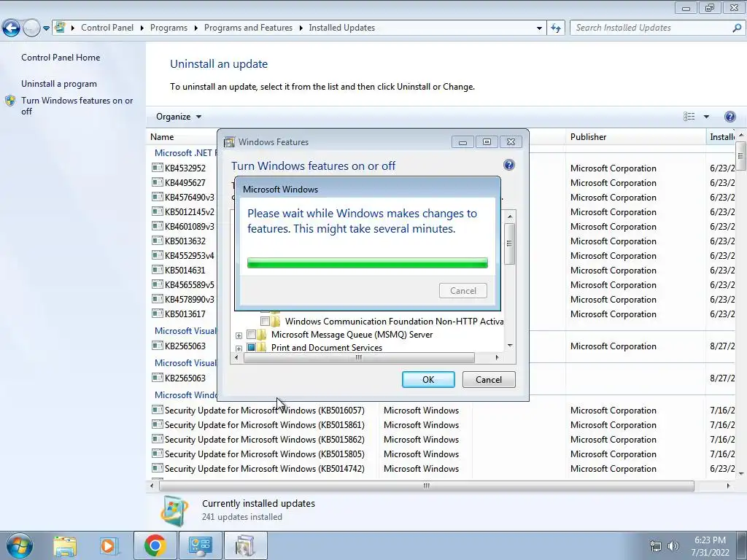
Task: Click the Microsoft Windows group header in list
Action: click(186, 394)
